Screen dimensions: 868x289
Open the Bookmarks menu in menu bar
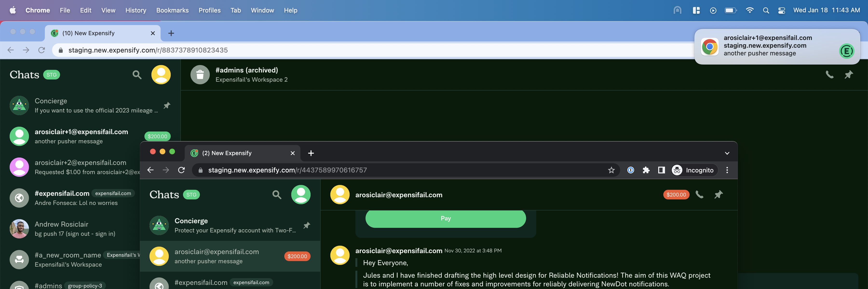click(x=172, y=10)
